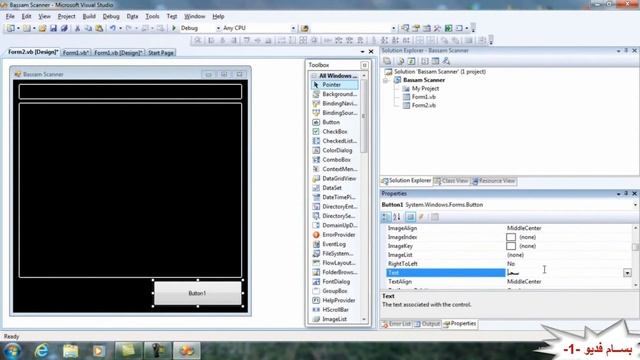Select EventLog item in Toolbox
Image resolution: width=640 pixels, height=360 pixels.
(335, 244)
